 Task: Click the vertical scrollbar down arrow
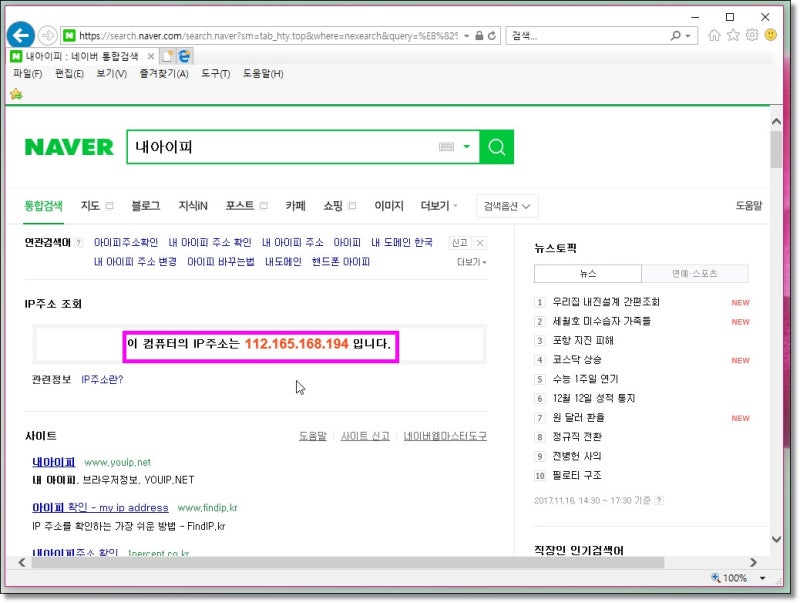tap(776, 539)
